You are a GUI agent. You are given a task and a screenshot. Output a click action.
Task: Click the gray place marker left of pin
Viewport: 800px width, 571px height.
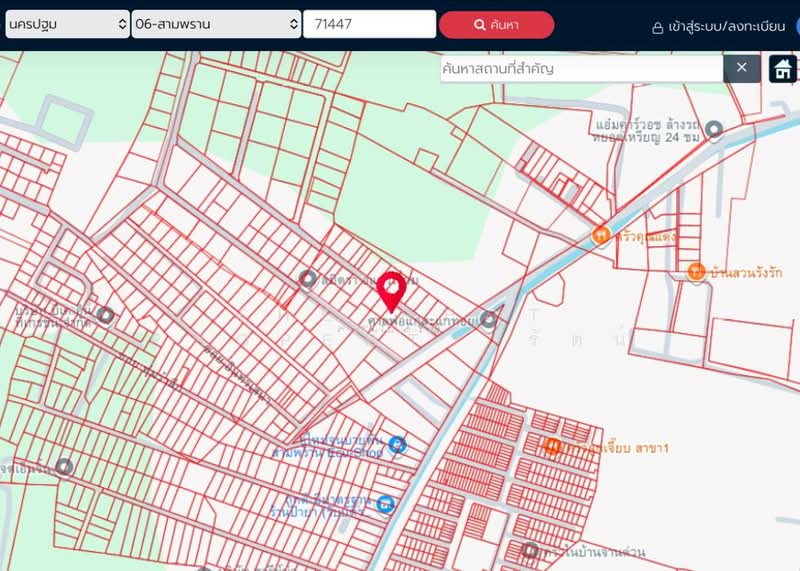click(308, 279)
